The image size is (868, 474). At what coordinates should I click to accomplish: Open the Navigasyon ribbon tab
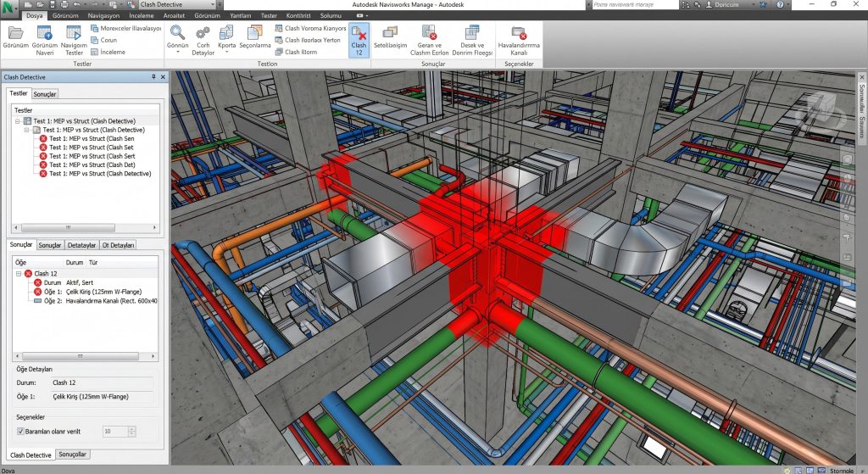click(x=103, y=15)
